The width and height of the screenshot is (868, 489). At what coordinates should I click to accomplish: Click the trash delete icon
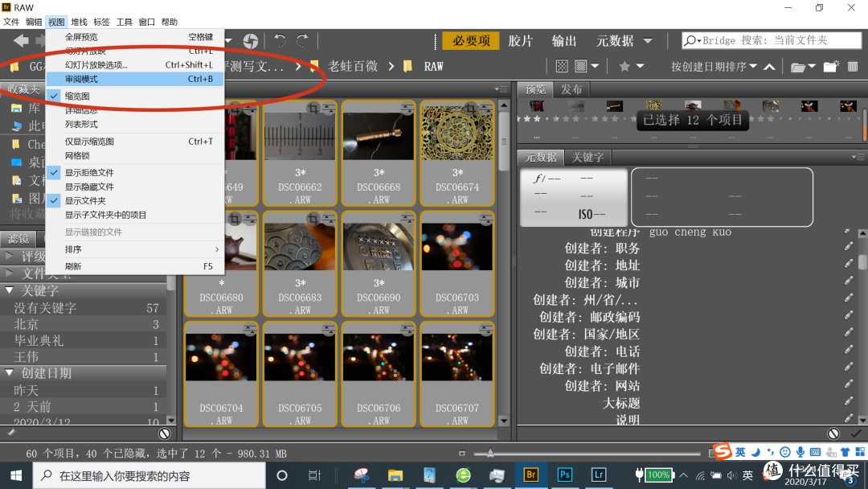(853, 67)
